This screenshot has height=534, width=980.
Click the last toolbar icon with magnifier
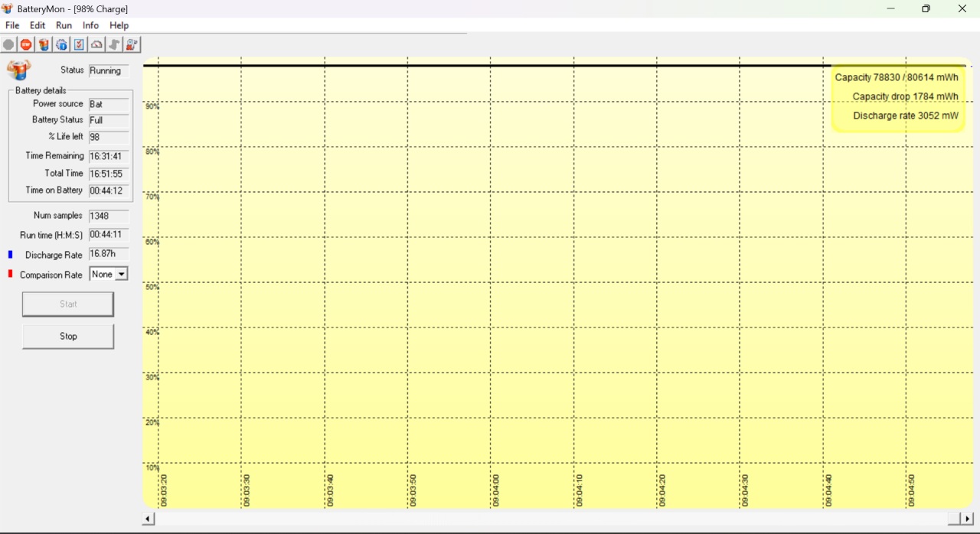click(x=132, y=45)
